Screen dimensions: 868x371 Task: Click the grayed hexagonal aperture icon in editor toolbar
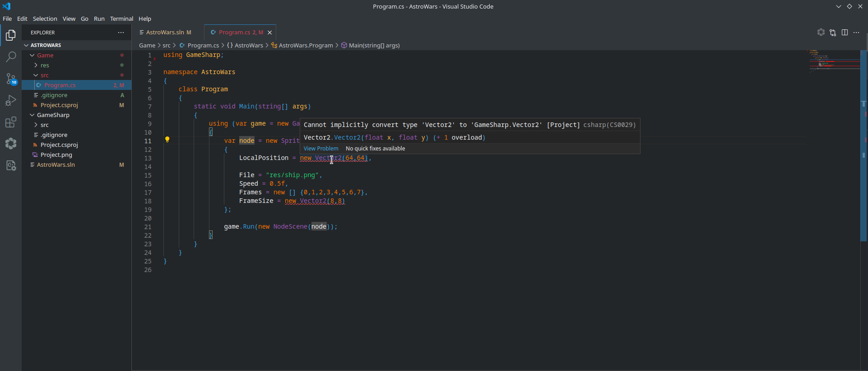tap(821, 33)
